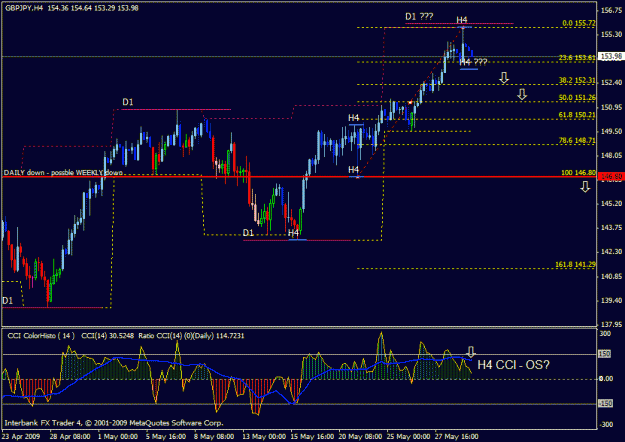Click the '61.8 150.21' Fibonacci level label
The image size is (625, 442).
(577, 115)
